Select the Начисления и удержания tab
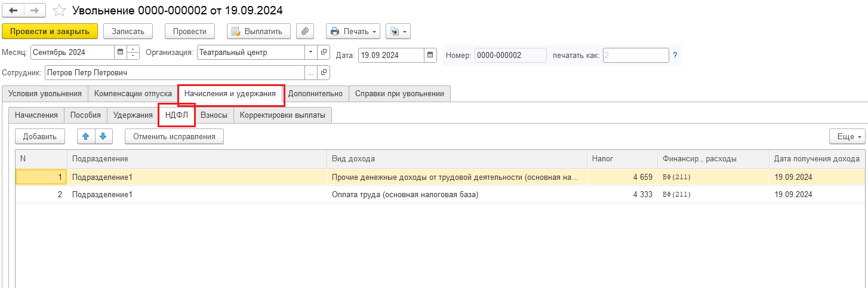868x288 pixels. (230, 94)
